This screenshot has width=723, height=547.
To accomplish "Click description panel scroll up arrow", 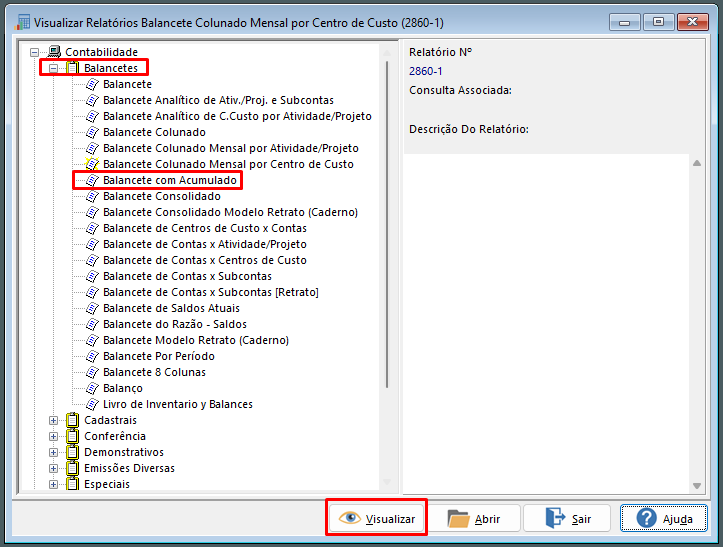I will pyautogui.click(x=697, y=163).
